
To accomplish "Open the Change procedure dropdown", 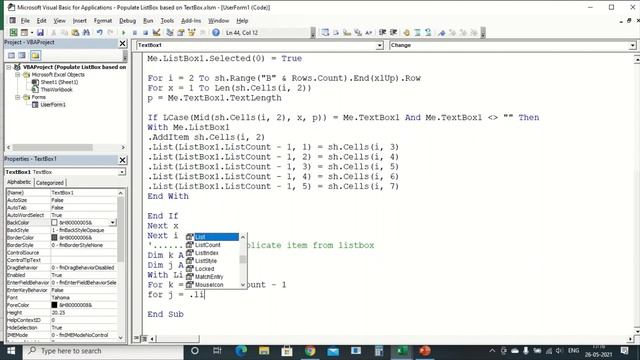I will pos(632,45).
